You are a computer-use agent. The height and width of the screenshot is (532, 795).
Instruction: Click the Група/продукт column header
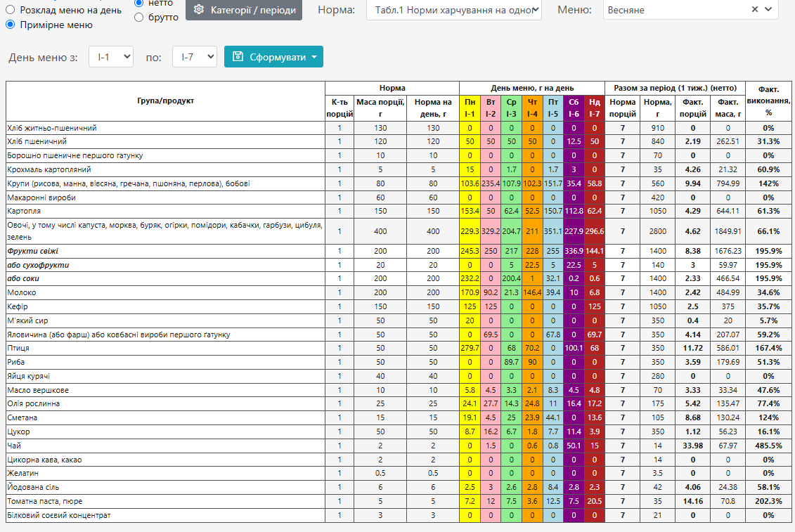tap(165, 101)
